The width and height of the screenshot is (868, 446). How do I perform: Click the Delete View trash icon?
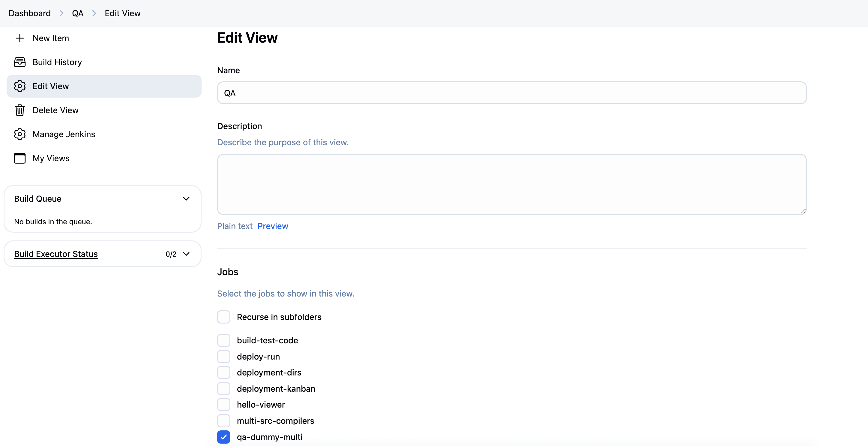tap(19, 110)
